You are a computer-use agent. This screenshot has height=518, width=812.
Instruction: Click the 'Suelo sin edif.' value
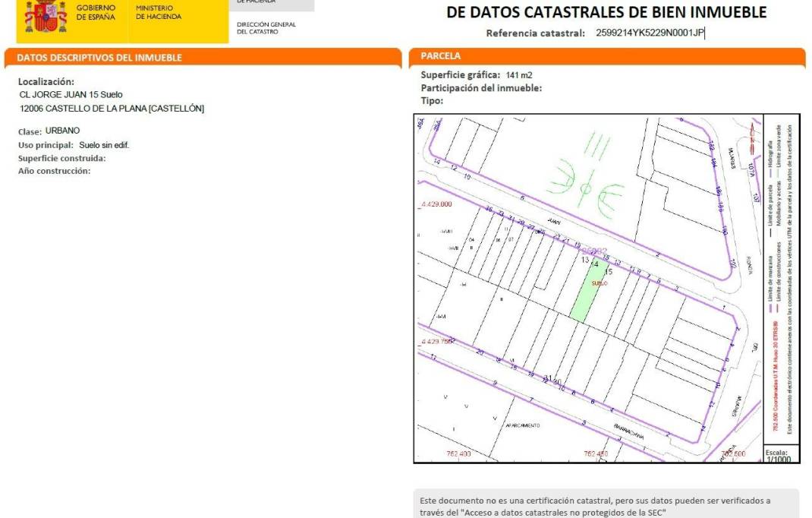click(x=104, y=145)
